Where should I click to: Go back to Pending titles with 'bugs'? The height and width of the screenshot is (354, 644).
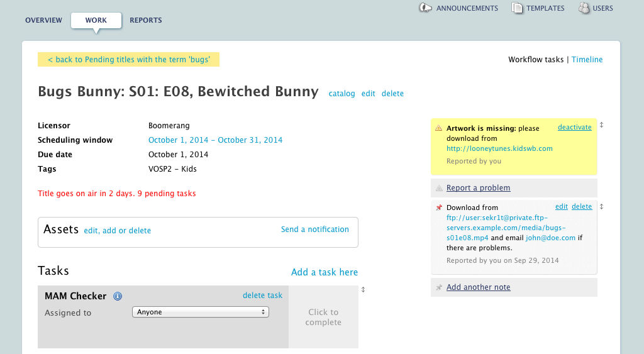(128, 60)
